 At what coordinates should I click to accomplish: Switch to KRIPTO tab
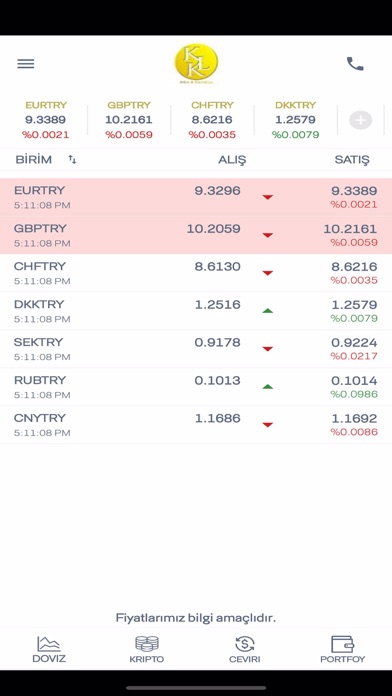click(147, 649)
